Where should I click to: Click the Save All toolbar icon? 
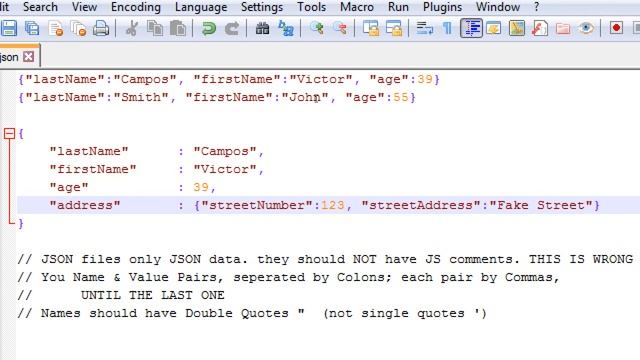coord(32,28)
